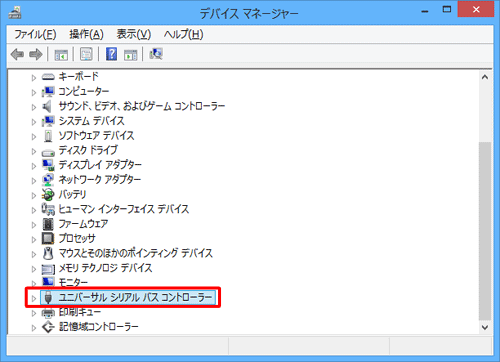Select the システム デバイス label

(x=91, y=121)
